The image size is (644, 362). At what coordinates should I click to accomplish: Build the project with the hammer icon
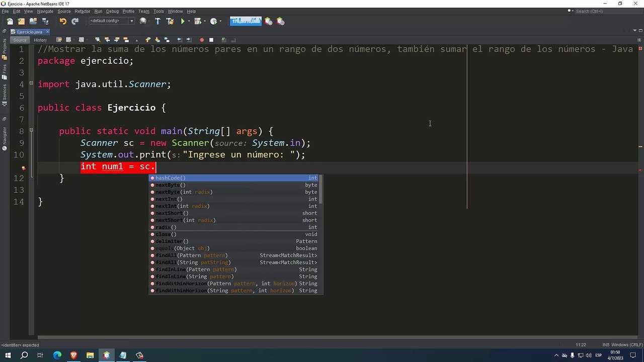(x=157, y=21)
